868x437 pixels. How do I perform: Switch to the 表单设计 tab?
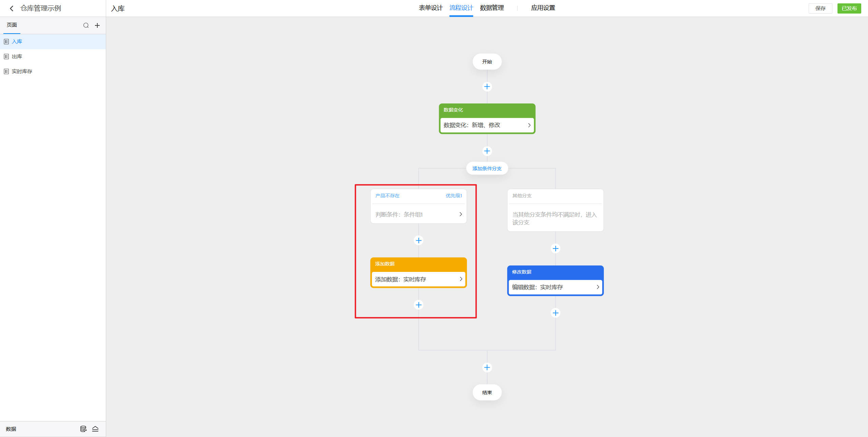tap(431, 8)
